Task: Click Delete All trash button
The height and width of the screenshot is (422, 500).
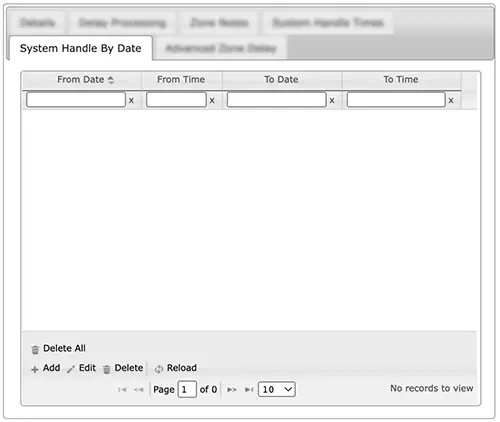Action: (x=58, y=349)
